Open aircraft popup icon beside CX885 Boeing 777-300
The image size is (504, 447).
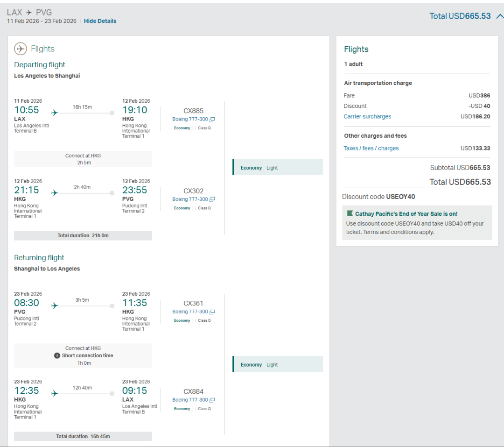[x=212, y=120]
